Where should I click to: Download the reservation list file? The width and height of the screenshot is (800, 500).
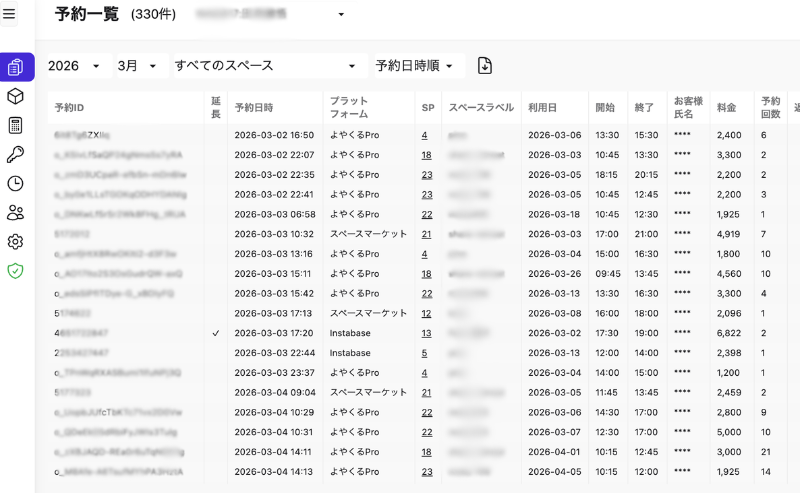485,66
